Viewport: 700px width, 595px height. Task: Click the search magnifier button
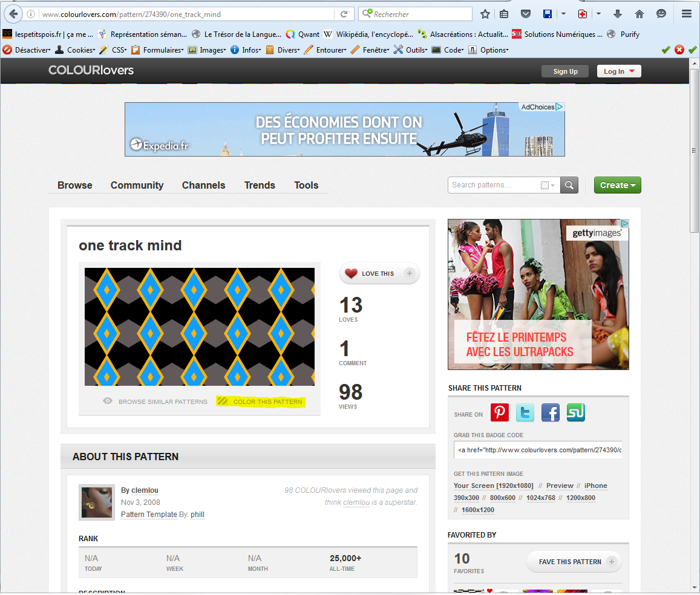click(x=569, y=185)
